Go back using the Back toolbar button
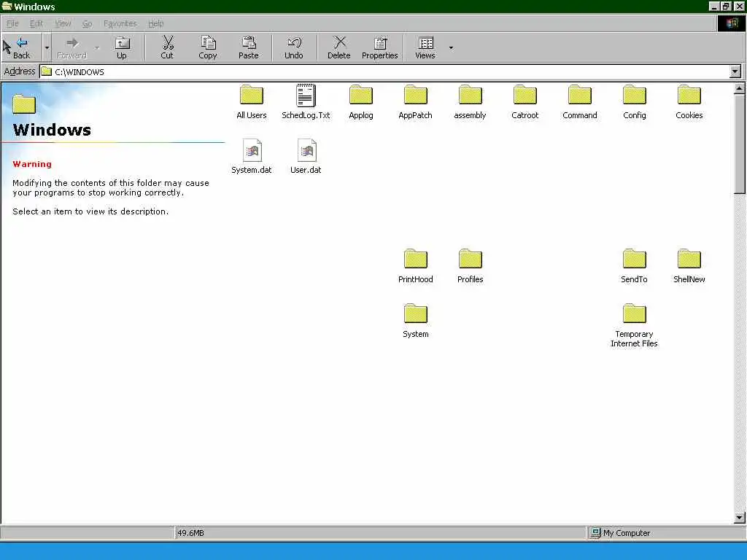 coord(21,47)
